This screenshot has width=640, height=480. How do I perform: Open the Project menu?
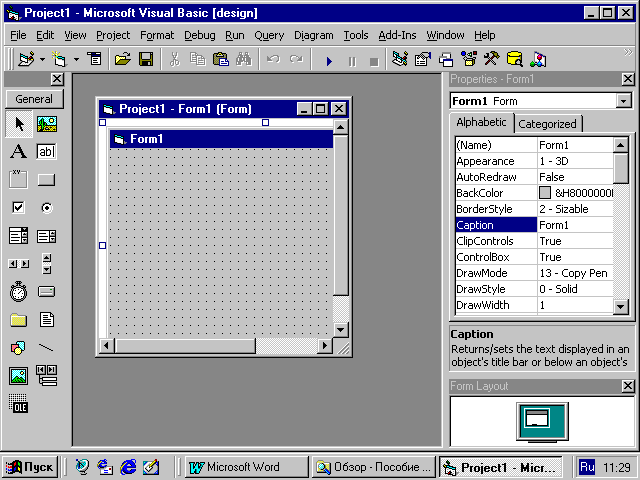coord(113,36)
